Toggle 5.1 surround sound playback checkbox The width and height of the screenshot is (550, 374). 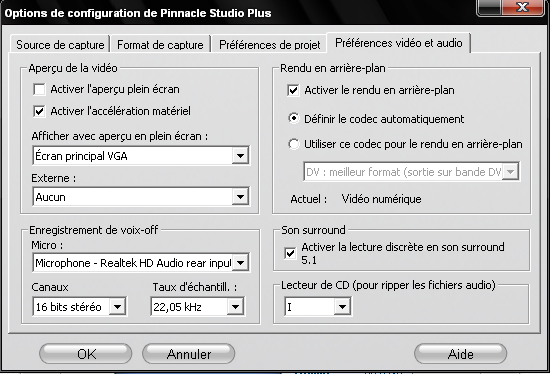coord(290,253)
